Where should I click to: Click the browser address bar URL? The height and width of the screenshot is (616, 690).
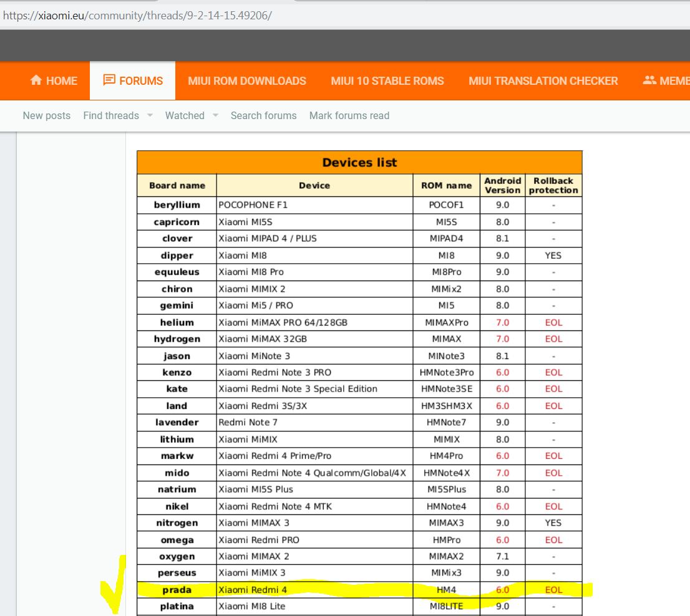pyautogui.click(x=137, y=16)
